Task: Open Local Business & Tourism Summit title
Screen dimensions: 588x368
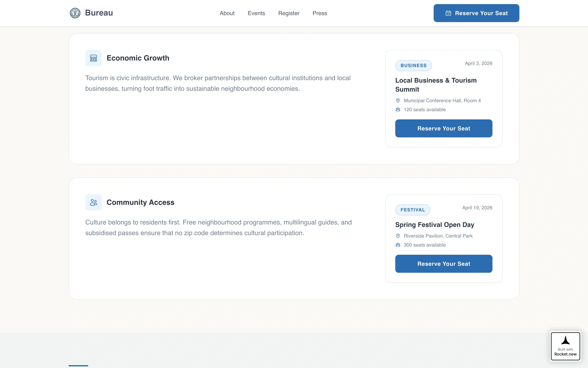Action: tap(436, 85)
